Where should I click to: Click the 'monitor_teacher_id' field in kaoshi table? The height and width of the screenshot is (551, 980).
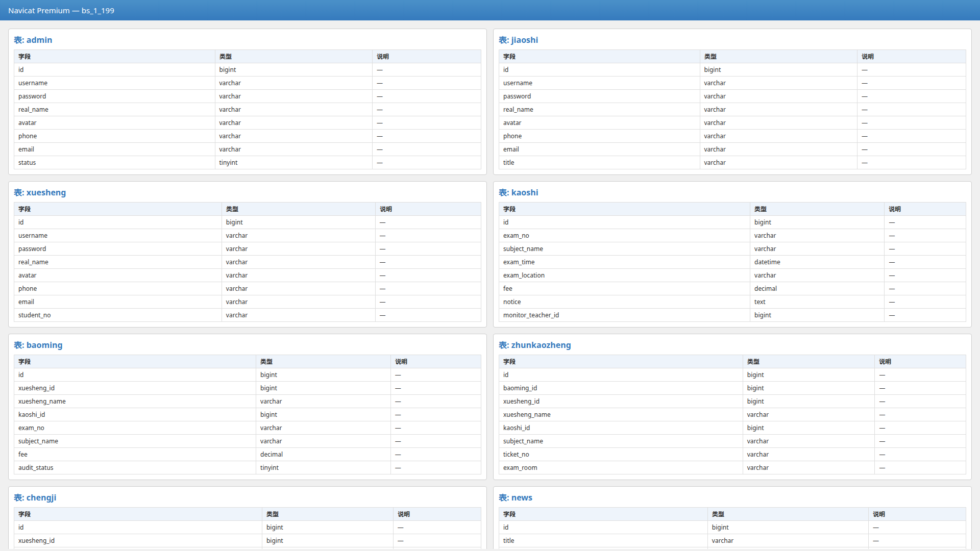click(531, 315)
